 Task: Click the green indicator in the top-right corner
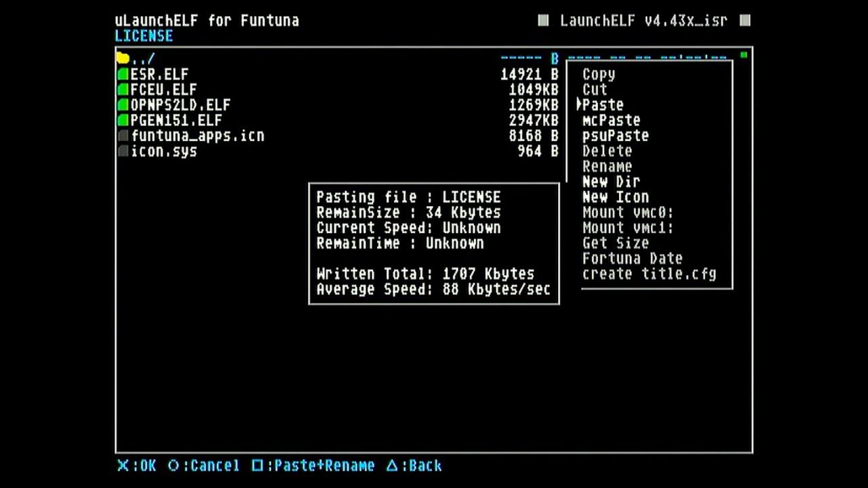(x=744, y=55)
